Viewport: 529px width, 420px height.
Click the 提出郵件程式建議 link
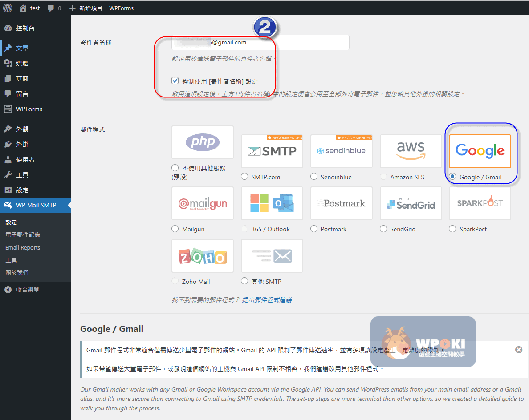pos(267,300)
